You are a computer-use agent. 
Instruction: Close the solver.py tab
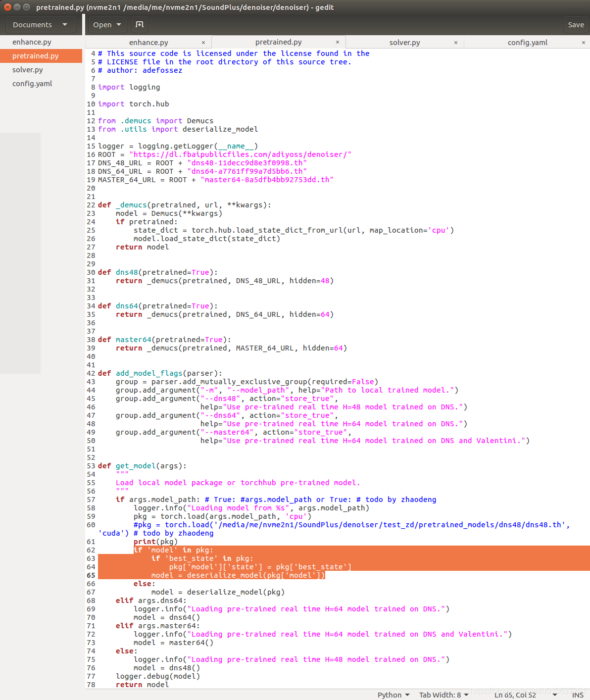tap(455, 42)
